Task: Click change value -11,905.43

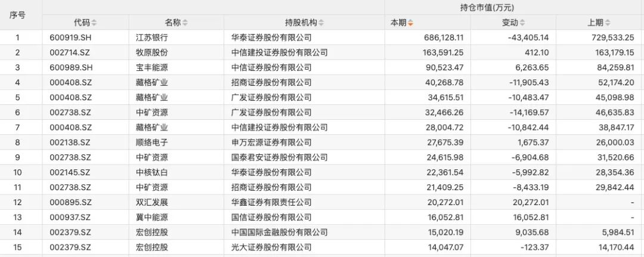Action: coord(530,82)
